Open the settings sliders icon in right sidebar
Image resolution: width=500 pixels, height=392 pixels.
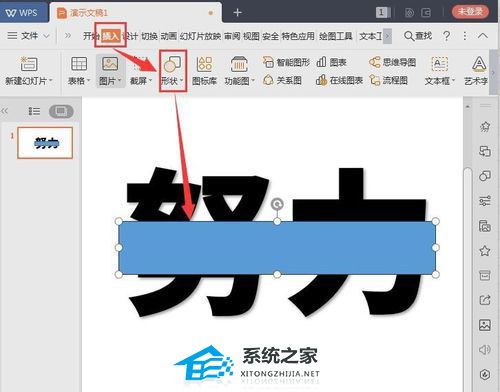click(x=485, y=201)
